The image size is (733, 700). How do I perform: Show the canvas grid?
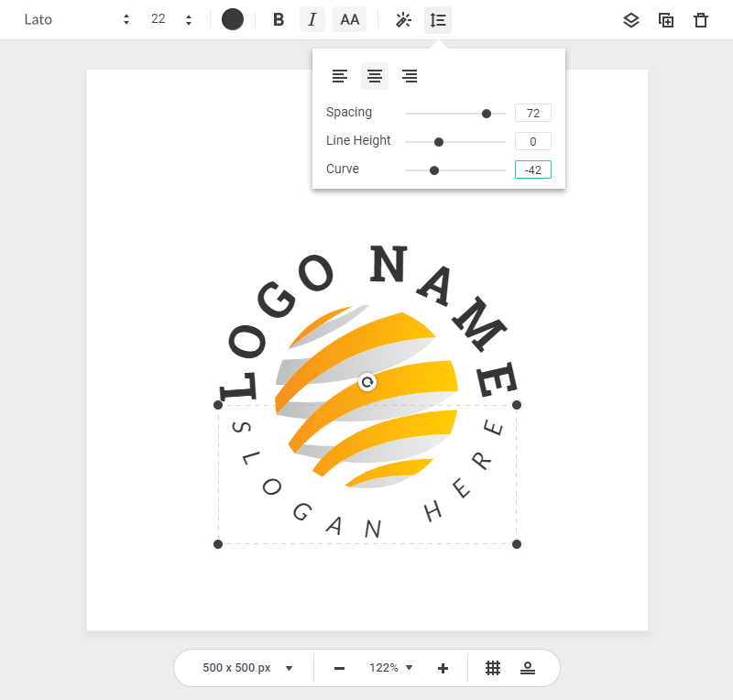[x=493, y=668]
